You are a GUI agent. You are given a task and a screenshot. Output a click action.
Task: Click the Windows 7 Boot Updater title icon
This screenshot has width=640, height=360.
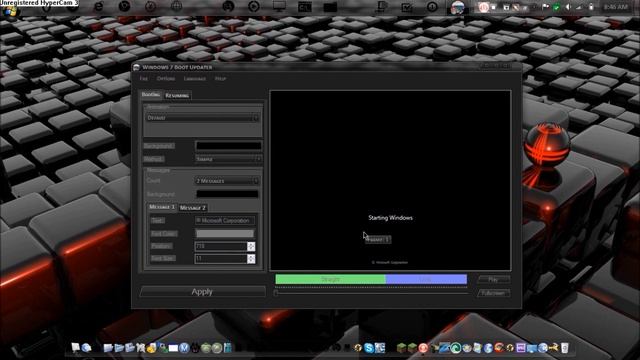pos(136,67)
